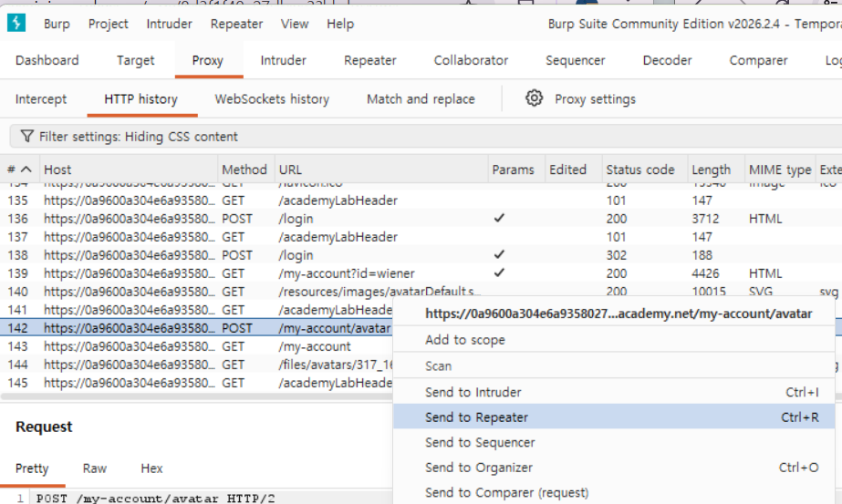The height and width of the screenshot is (504, 842).
Task: Open the Comparer tab
Action: pyautogui.click(x=758, y=60)
